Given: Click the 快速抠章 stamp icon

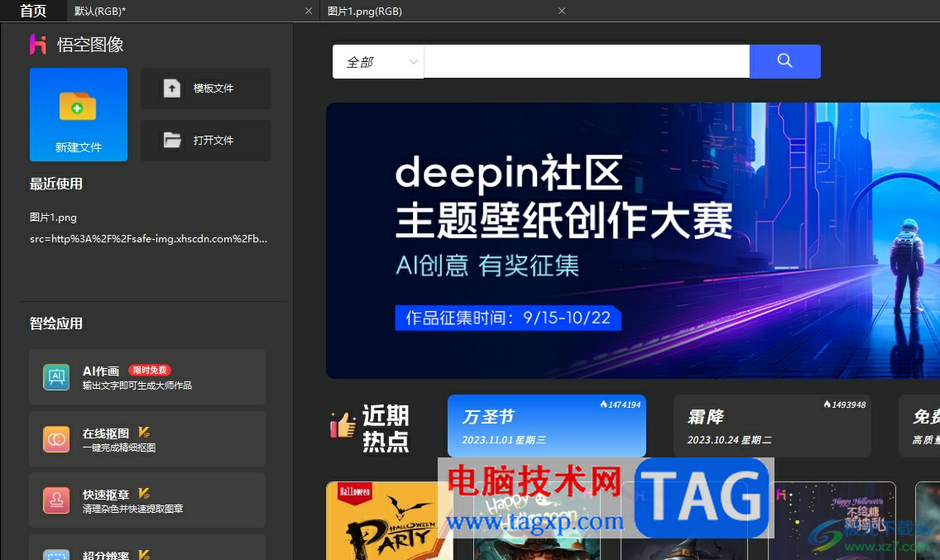Looking at the screenshot, I should click(x=56, y=500).
